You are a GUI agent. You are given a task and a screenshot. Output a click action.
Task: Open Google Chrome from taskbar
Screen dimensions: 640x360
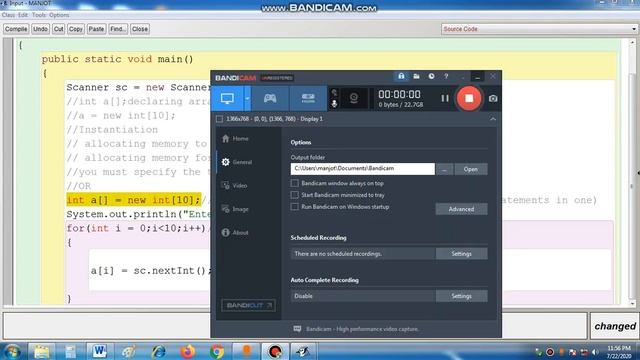coord(217,351)
